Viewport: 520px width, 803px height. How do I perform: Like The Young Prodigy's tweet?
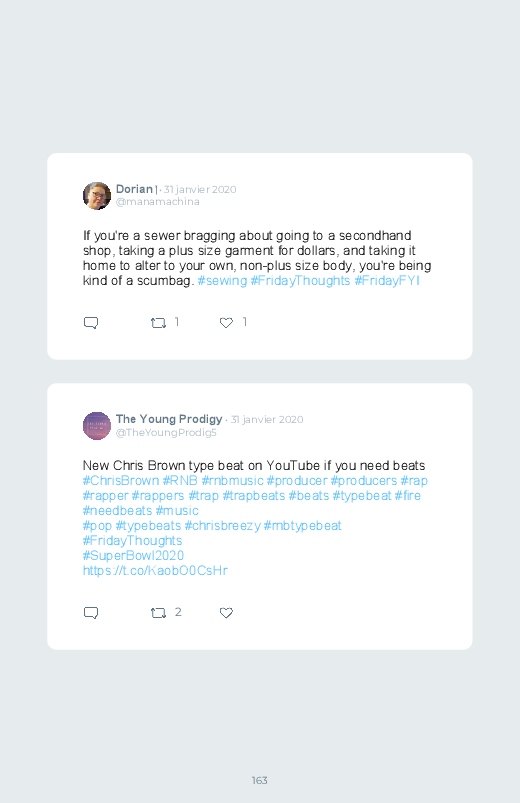(226, 613)
